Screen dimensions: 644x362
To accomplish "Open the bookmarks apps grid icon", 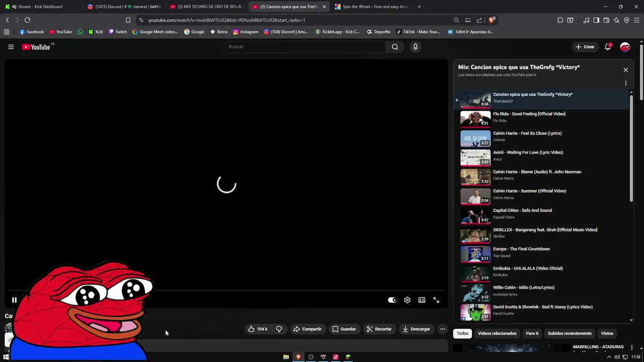I will 7,32.
